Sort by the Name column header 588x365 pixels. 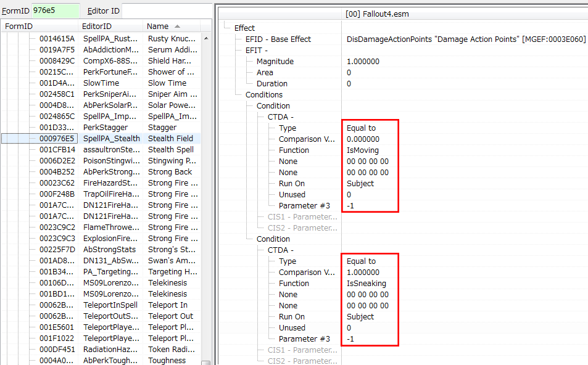pos(172,27)
